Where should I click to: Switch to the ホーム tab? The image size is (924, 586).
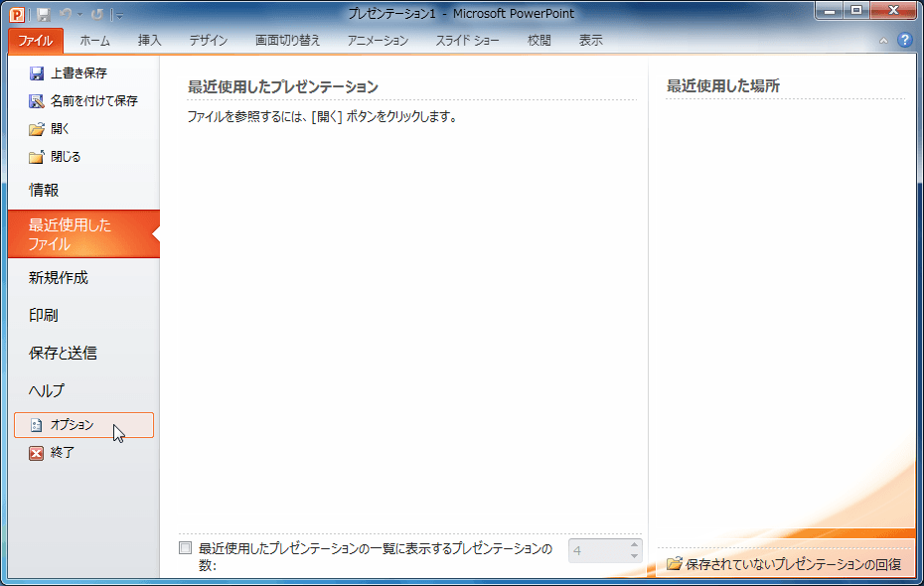click(94, 41)
